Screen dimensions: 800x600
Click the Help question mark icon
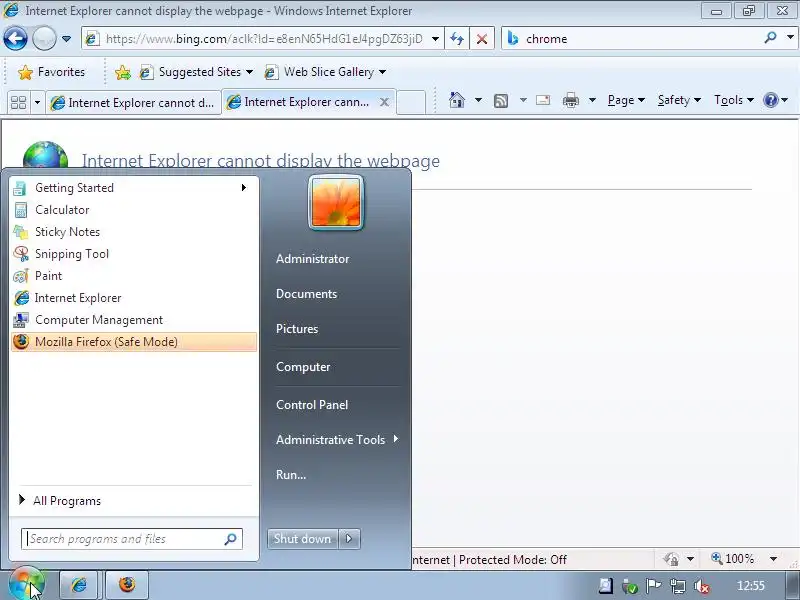770,100
